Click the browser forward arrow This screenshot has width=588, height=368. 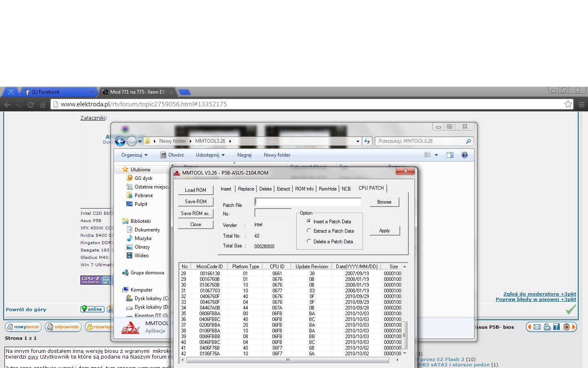[19, 104]
